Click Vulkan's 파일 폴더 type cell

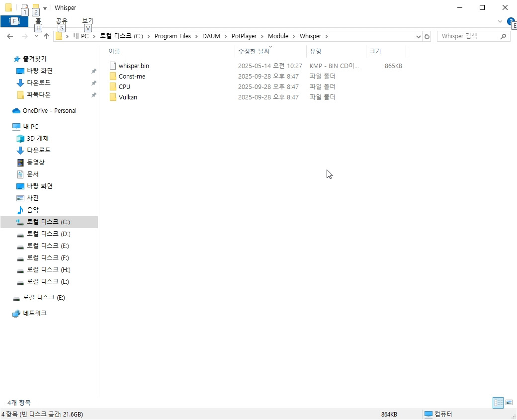click(322, 97)
